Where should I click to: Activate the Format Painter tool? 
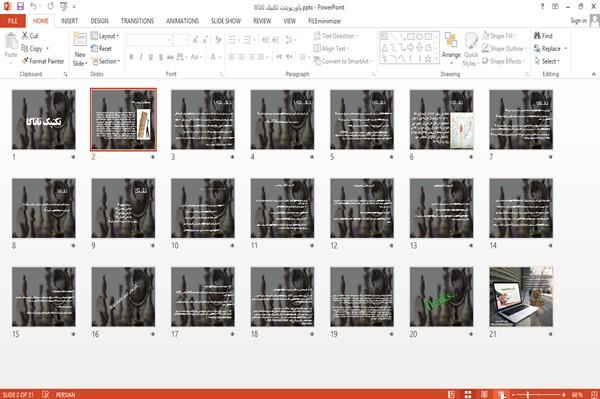pyautogui.click(x=43, y=61)
